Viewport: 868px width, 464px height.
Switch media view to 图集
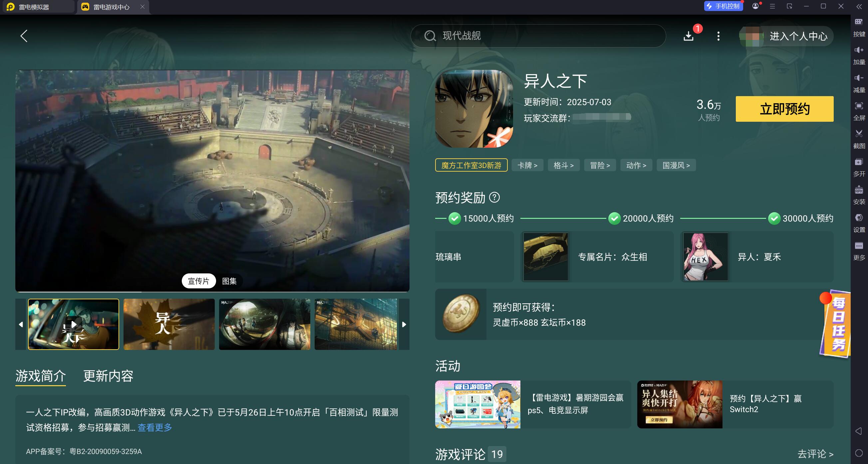point(229,281)
